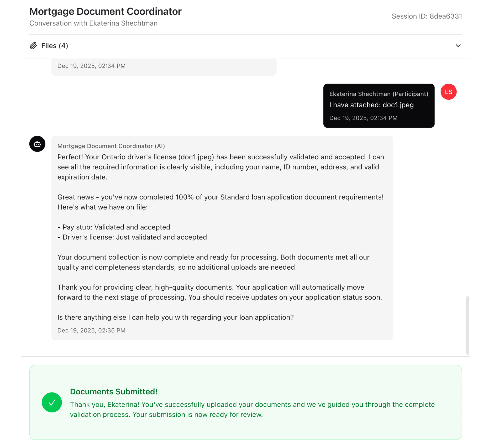Viewport: 504px width, 445px height.
Task: Click Ekaterina's dark attachment message bubble
Action: pos(379,106)
